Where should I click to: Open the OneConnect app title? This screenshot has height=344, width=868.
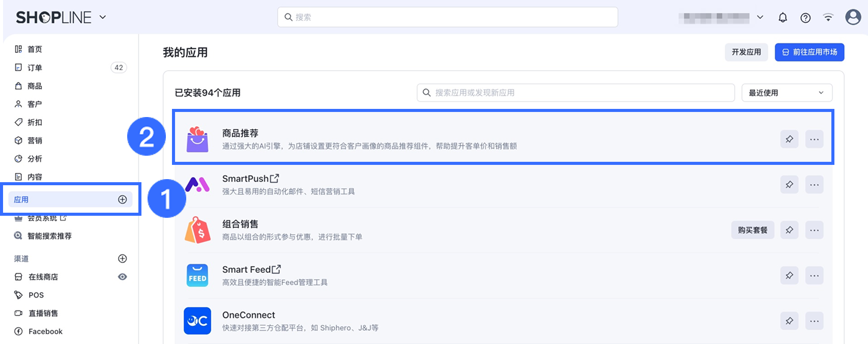[249, 315]
